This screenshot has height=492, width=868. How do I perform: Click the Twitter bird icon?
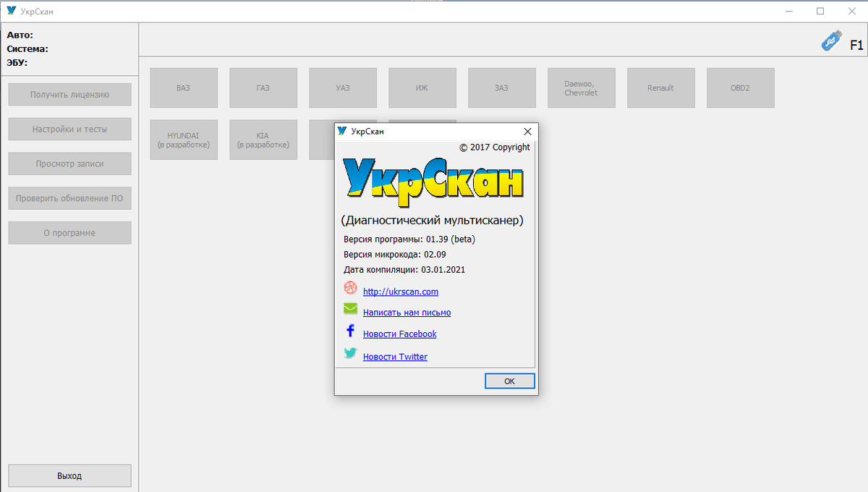pos(351,353)
